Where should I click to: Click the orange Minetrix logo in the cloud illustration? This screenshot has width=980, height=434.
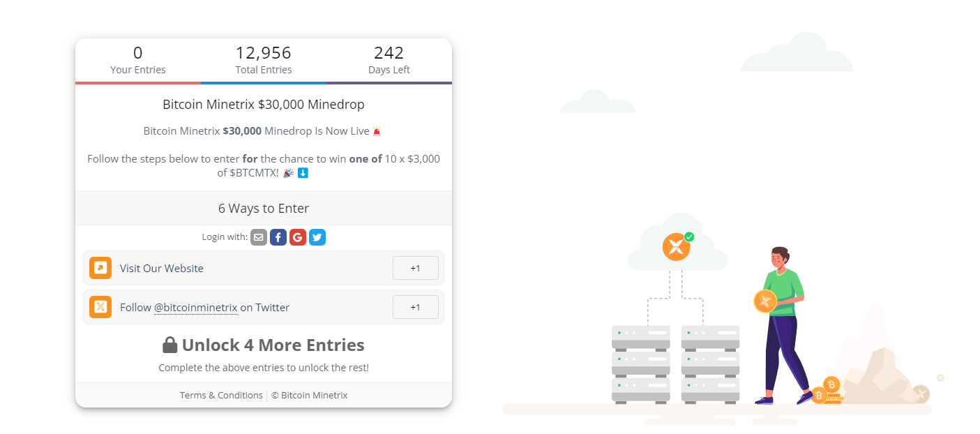click(676, 246)
